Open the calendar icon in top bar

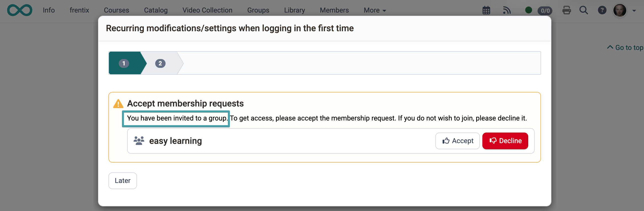(486, 11)
